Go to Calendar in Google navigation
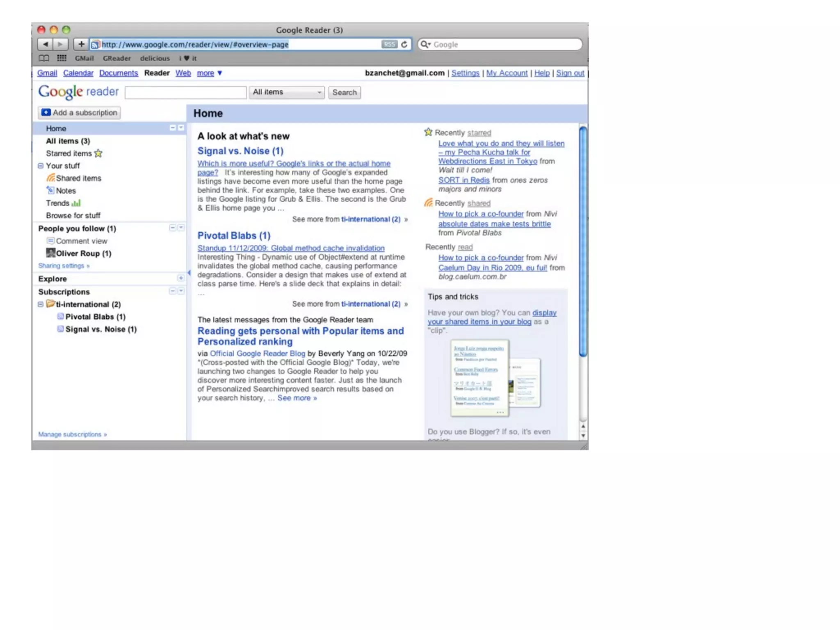 tap(78, 73)
